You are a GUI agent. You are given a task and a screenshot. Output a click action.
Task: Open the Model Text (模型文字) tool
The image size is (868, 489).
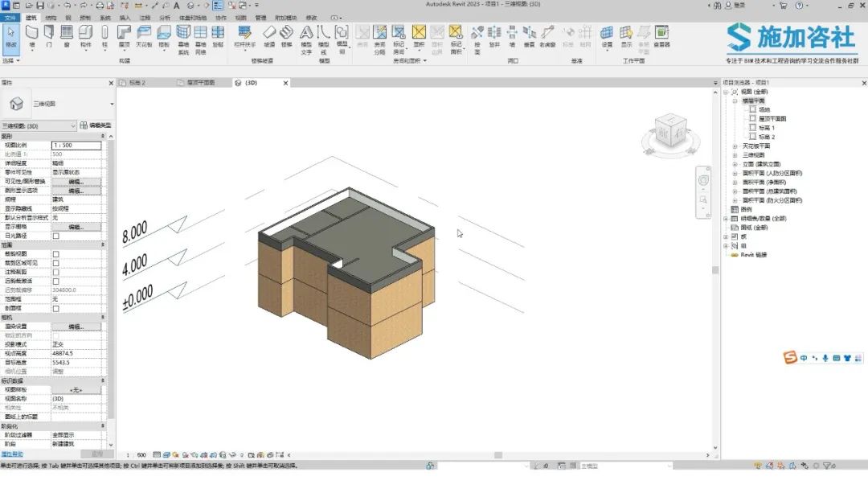point(306,39)
